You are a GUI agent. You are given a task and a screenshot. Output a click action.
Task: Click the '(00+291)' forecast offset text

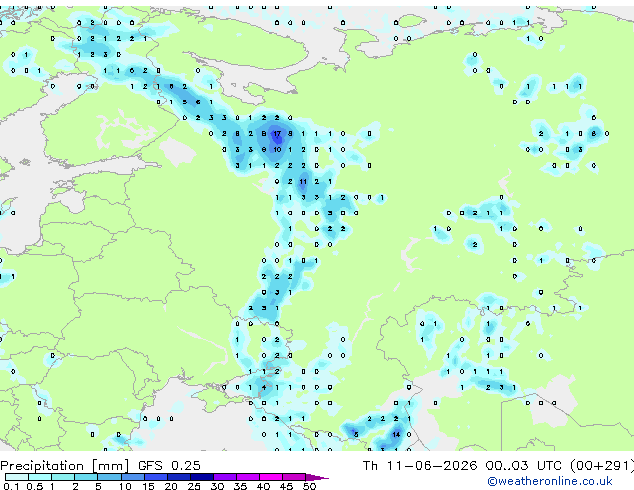tap(602, 466)
